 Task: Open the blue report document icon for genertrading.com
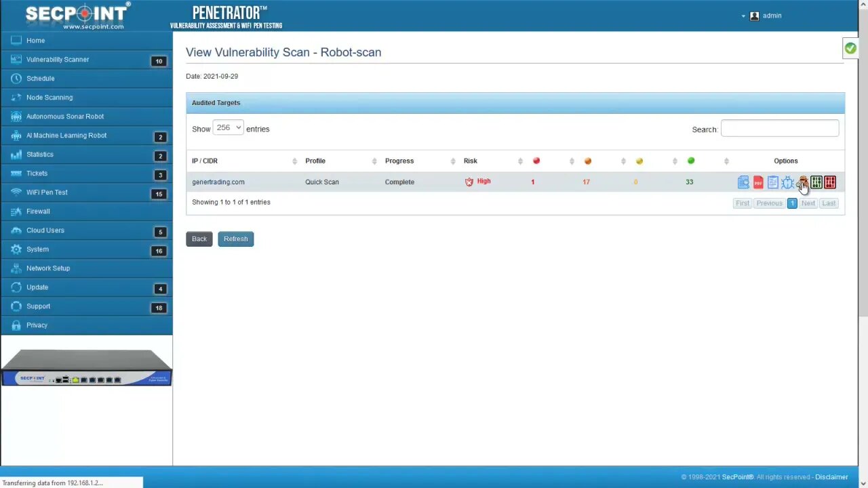click(x=743, y=182)
